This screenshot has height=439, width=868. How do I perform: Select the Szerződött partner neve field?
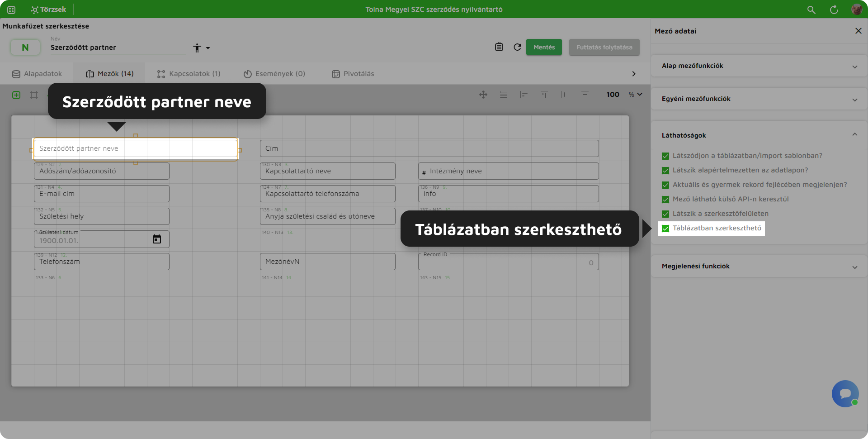pyautogui.click(x=136, y=148)
